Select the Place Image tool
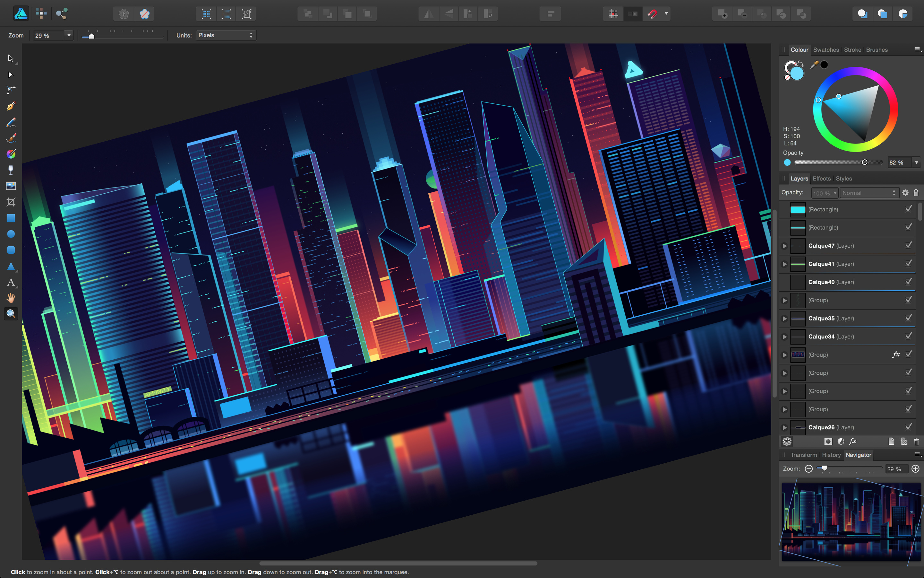This screenshot has height=578, width=924. click(11, 186)
